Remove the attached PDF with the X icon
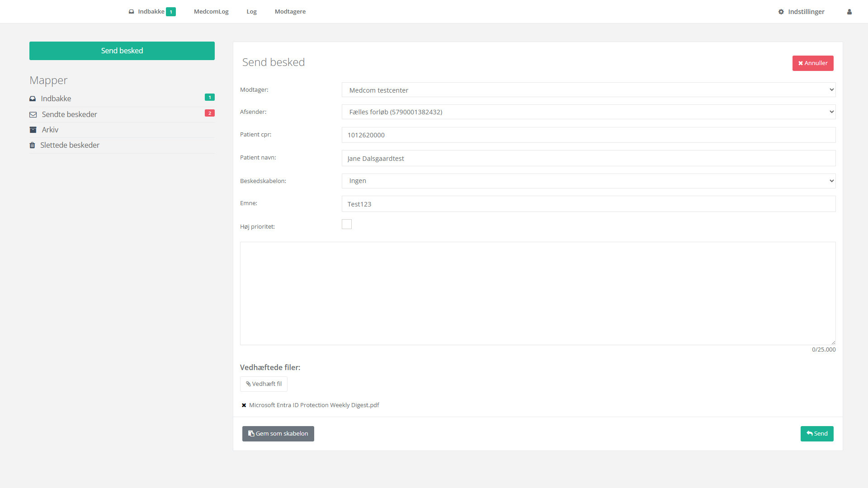 (x=244, y=405)
